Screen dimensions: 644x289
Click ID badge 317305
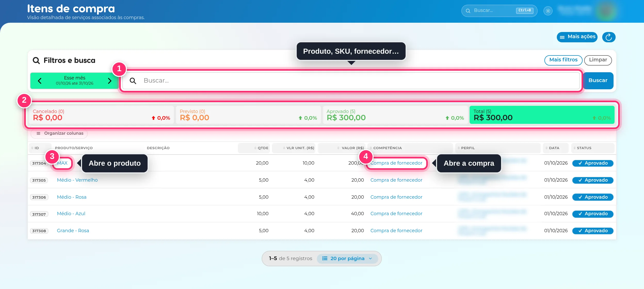[x=39, y=180]
